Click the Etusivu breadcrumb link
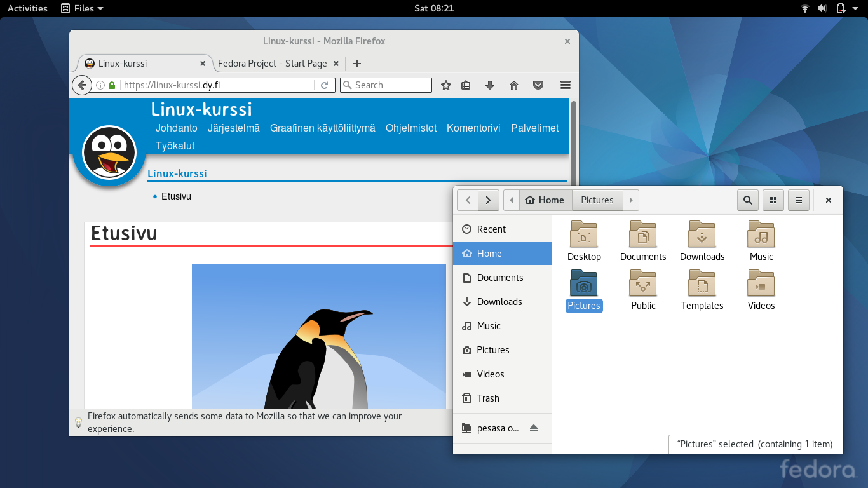Screen dimensions: 868x488 [176, 196]
